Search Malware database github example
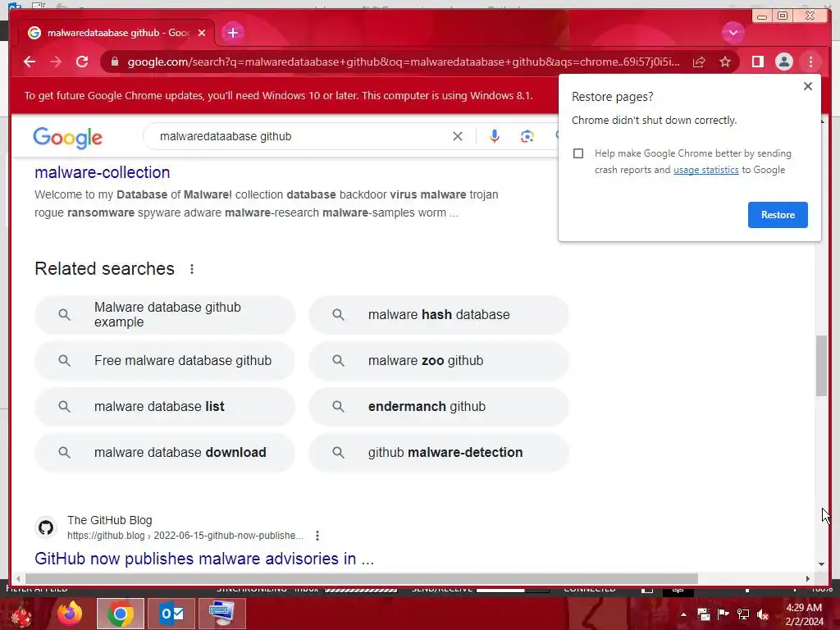The image size is (840, 630). [165, 314]
